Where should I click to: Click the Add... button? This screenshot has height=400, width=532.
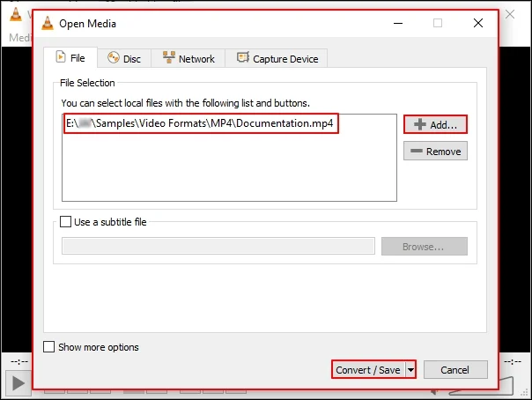point(435,125)
